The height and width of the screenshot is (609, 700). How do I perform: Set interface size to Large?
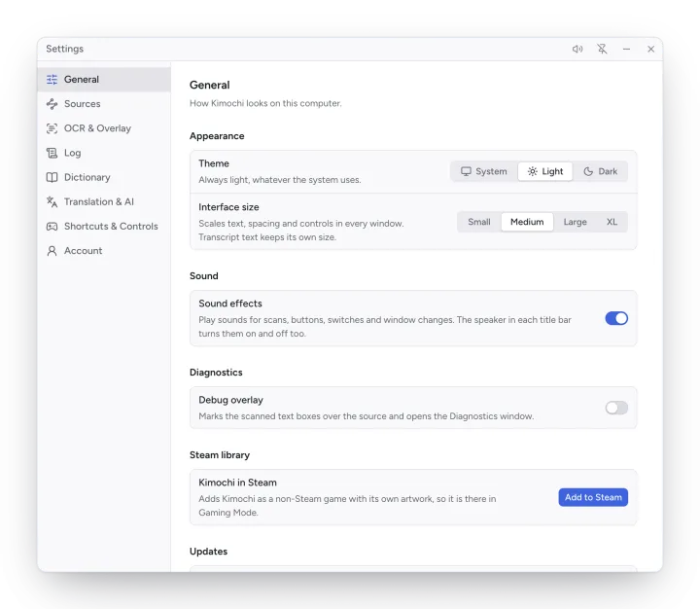[575, 222]
